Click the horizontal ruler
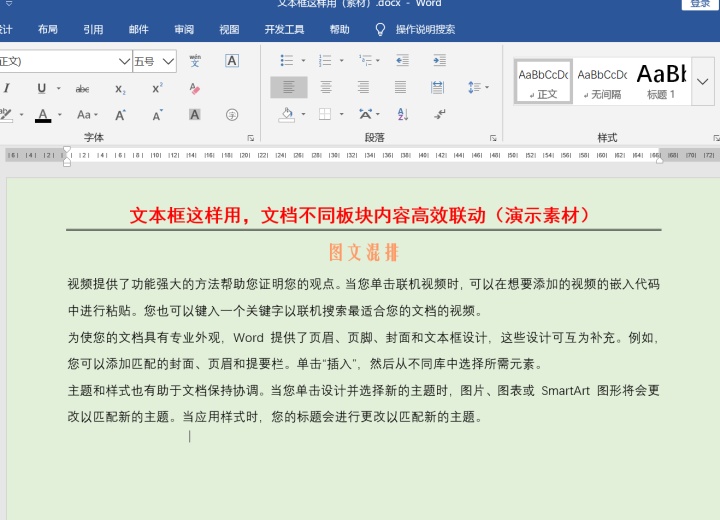The height and width of the screenshot is (520, 720). click(363, 155)
